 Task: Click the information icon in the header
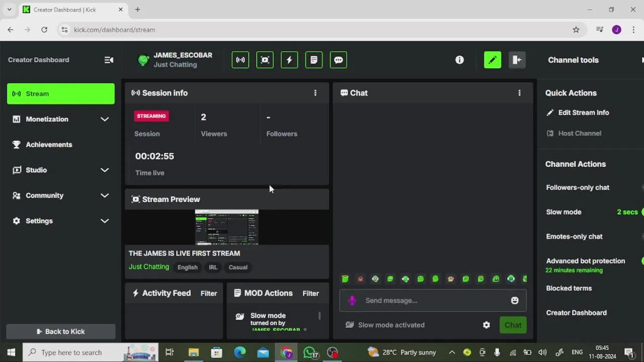(459, 60)
